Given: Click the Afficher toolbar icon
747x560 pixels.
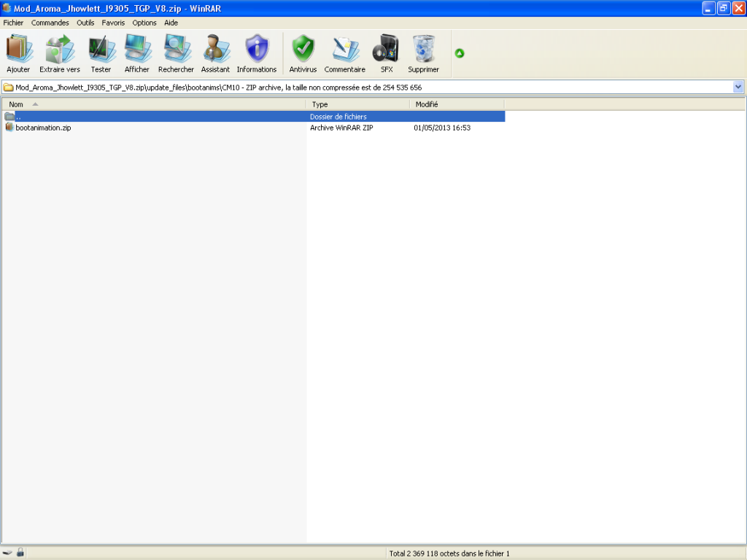Looking at the screenshot, I should coord(136,53).
